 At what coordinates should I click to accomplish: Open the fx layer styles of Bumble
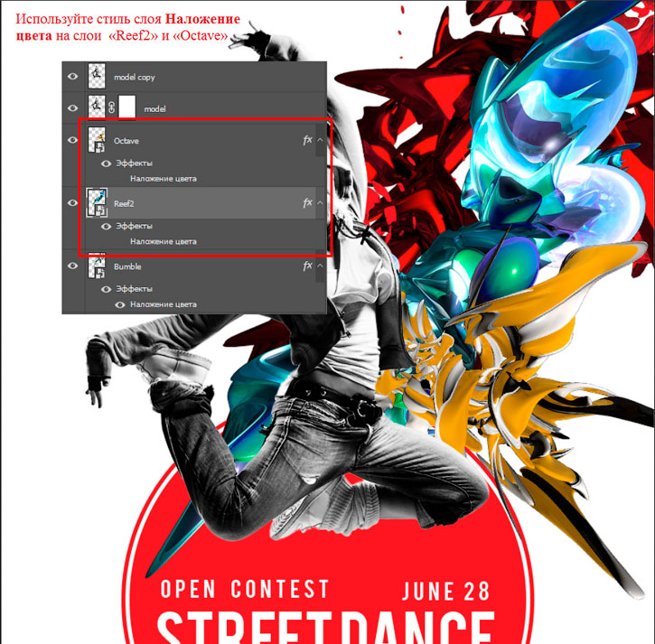click(x=307, y=266)
